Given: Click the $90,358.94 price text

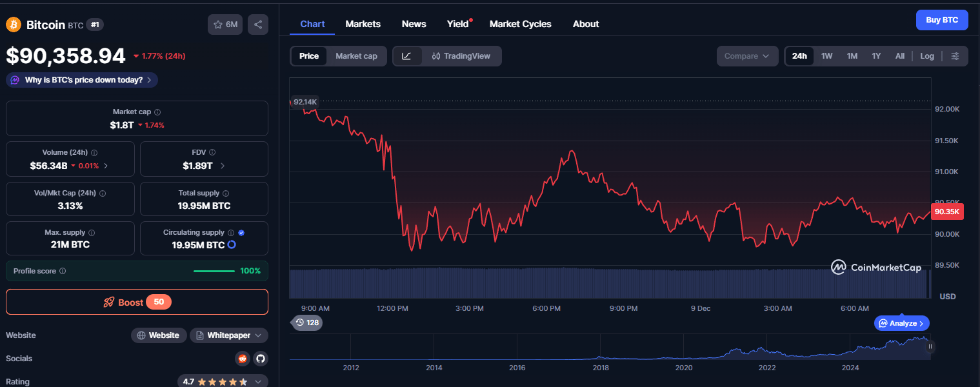Looking at the screenshot, I should pyautogui.click(x=66, y=56).
